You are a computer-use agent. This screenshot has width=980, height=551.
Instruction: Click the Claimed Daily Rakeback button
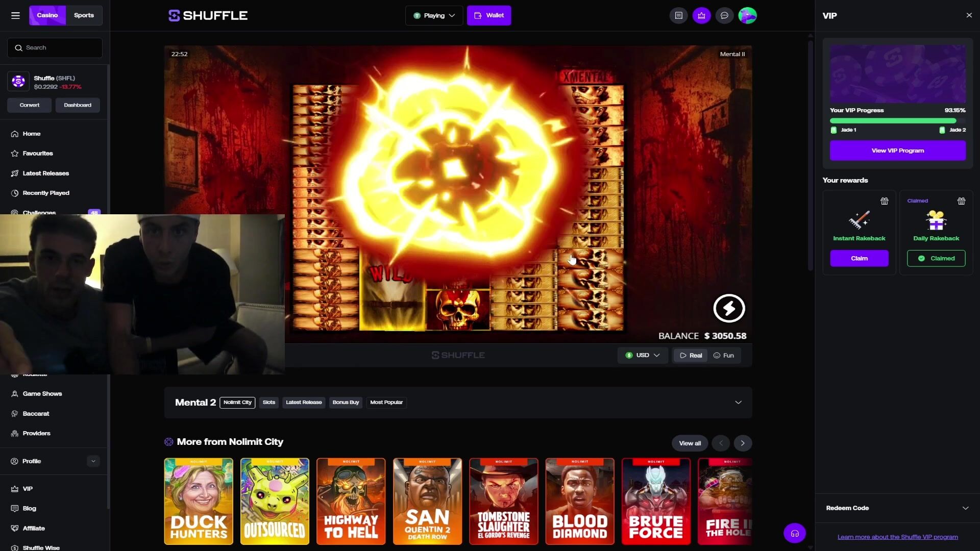(936, 258)
